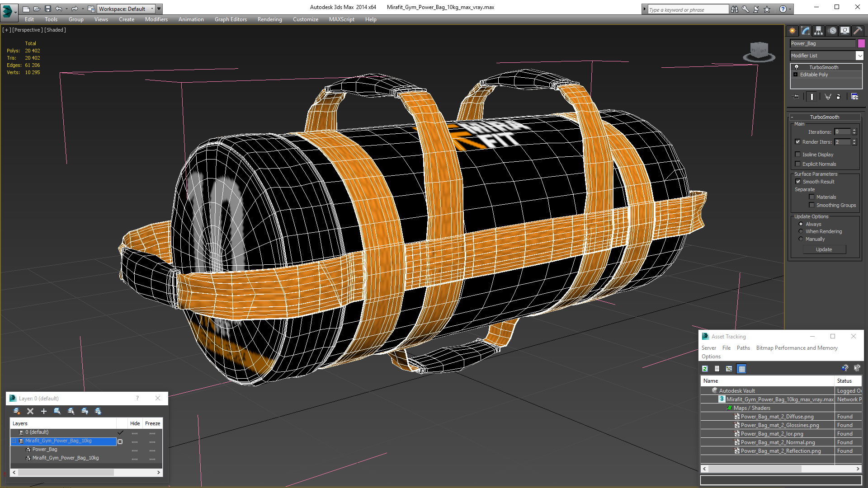Click the Power_Bag object name field

click(822, 43)
